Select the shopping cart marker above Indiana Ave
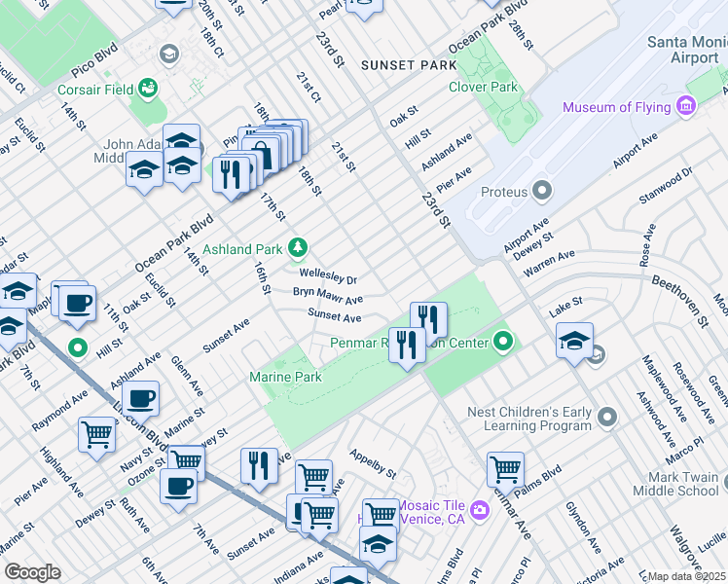Viewport: 728px width, 584px height. click(x=313, y=477)
